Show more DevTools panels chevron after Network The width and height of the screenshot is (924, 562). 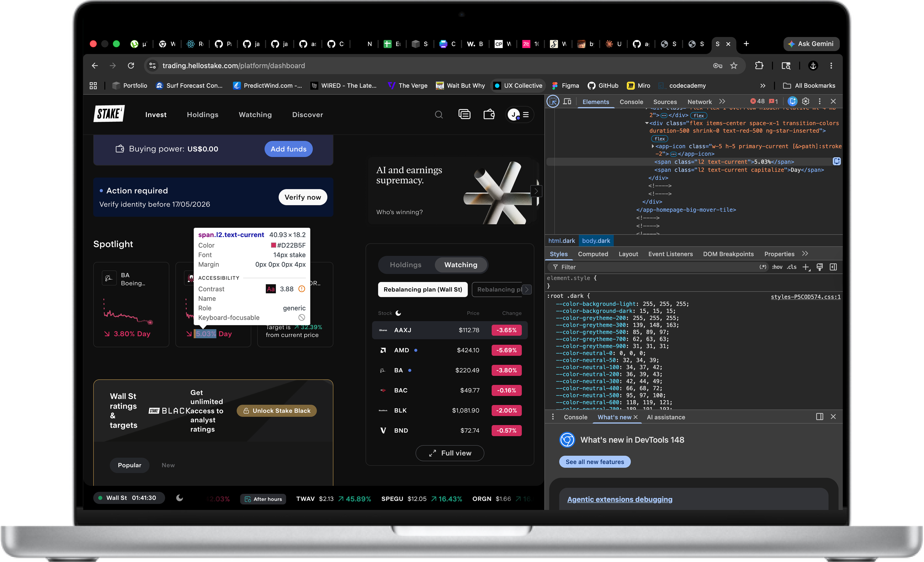tap(722, 101)
